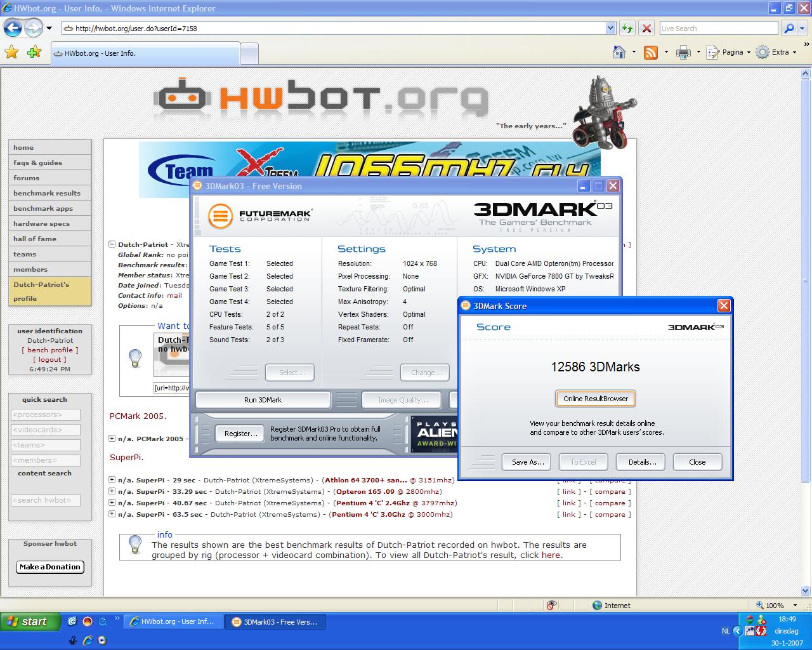Open the faqs & guides menu item

coord(49,162)
